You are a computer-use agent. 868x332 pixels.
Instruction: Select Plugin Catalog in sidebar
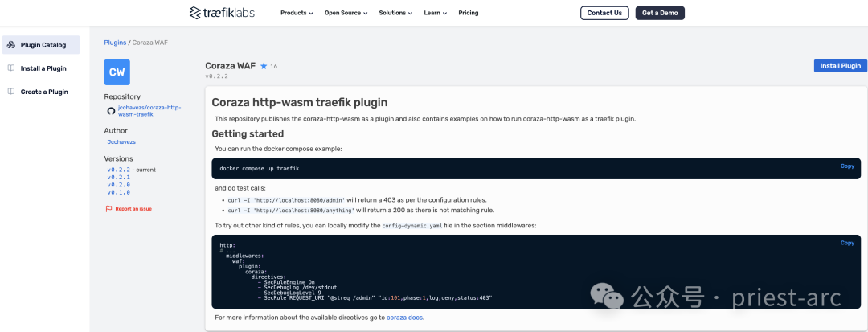coord(41,45)
